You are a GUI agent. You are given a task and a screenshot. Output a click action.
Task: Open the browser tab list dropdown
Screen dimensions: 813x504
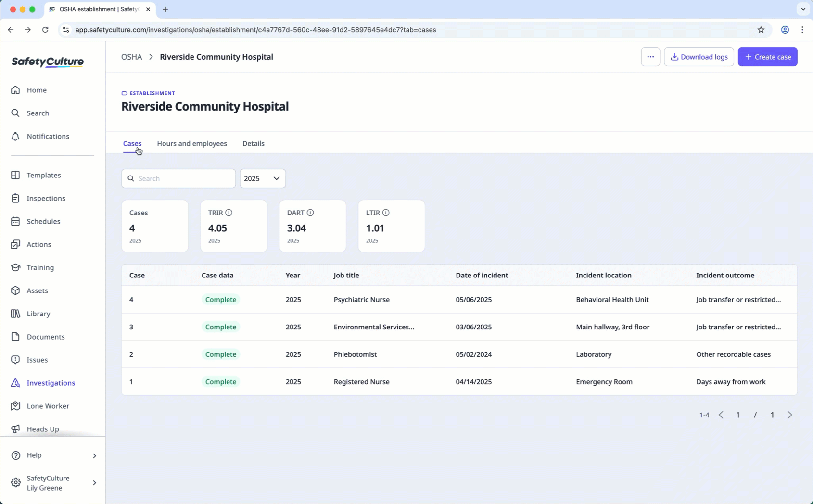(x=803, y=9)
